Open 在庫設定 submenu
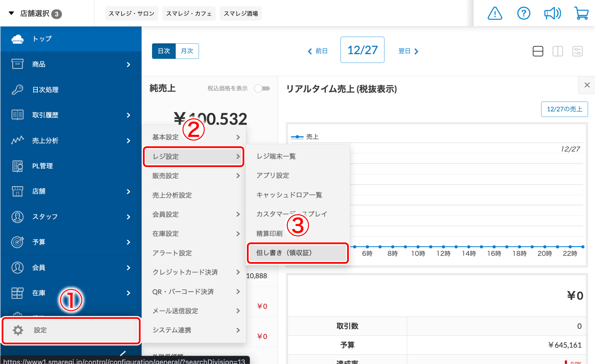The width and height of the screenshot is (595, 364). pyautogui.click(x=194, y=234)
